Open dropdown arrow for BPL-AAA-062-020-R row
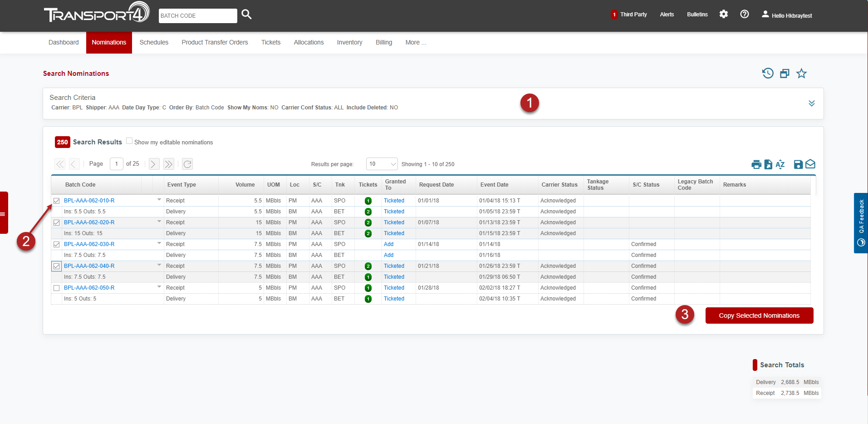Screen dimensions: 868x424 click(x=159, y=222)
